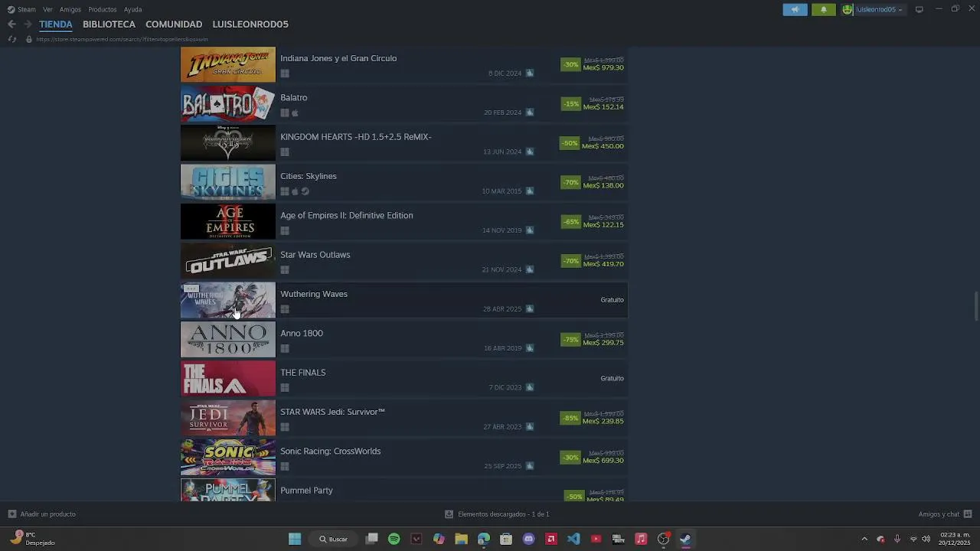Image resolution: width=980 pixels, height=551 pixels.
Task: Click the Indiana Jones thumbnail image
Action: pyautogui.click(x=228, y=64)
